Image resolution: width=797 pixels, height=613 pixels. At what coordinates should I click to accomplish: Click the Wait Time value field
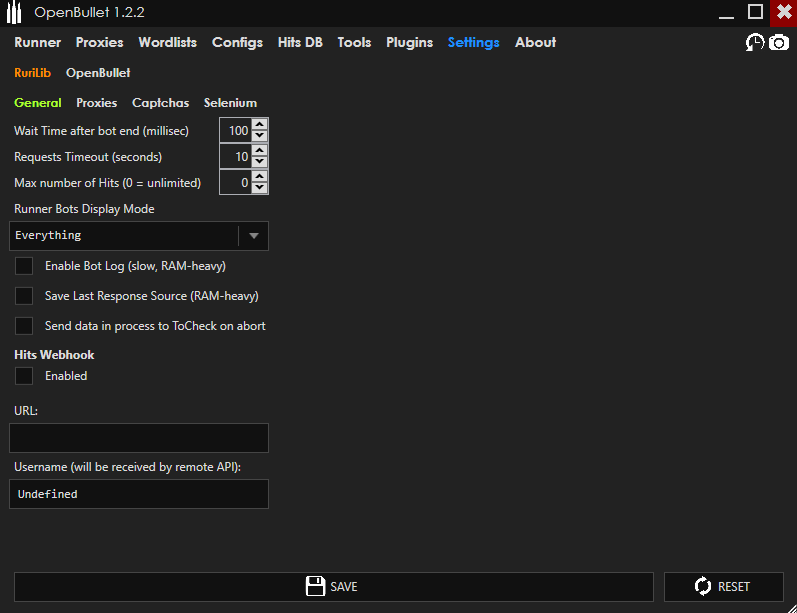tap(236, 131)
